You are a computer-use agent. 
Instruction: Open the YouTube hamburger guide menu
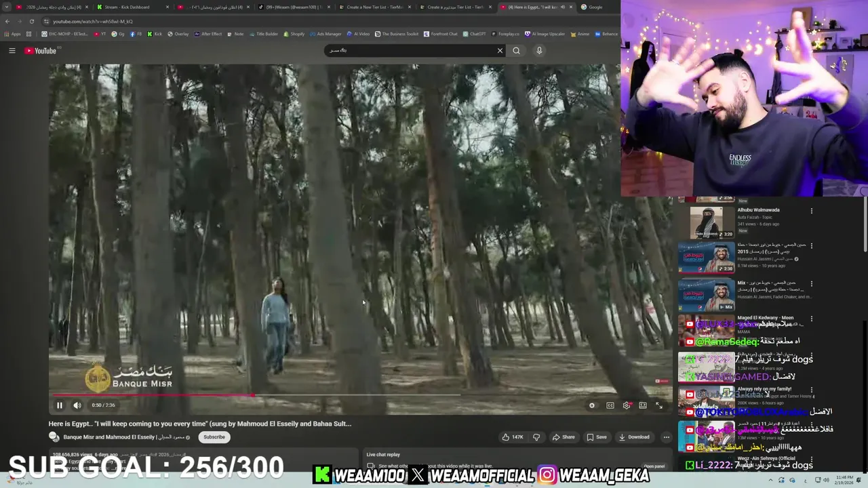pyautogui.click(x=12, y=51)
